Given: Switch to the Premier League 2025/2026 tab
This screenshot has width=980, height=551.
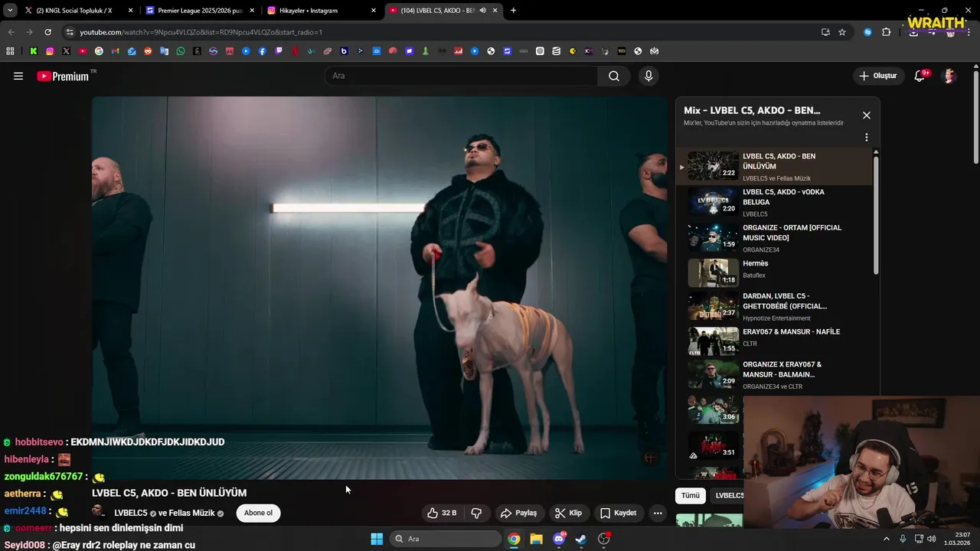Looking at the screenshot, I should (x=199, y=11).
